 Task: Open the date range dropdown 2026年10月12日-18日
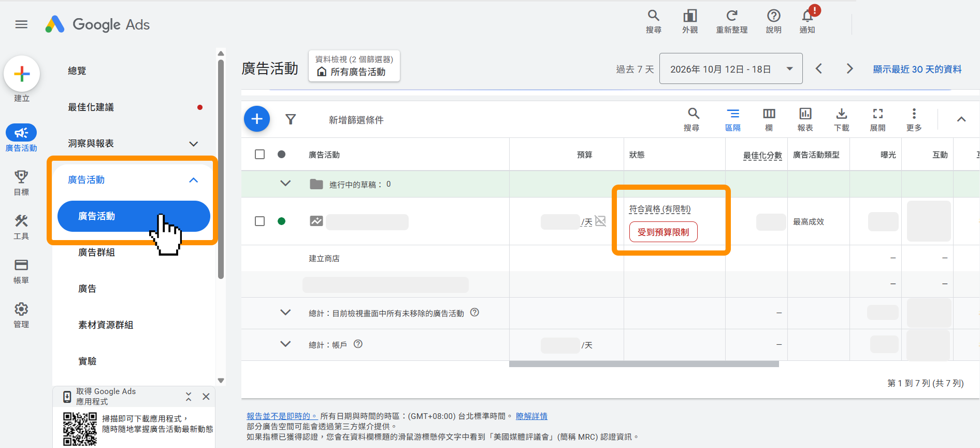[731, 68]
